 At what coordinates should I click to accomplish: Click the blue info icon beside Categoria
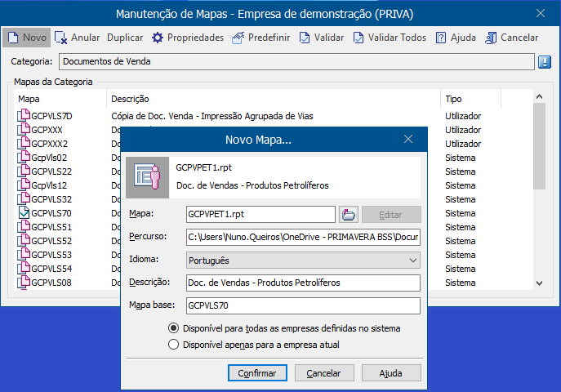545,62
